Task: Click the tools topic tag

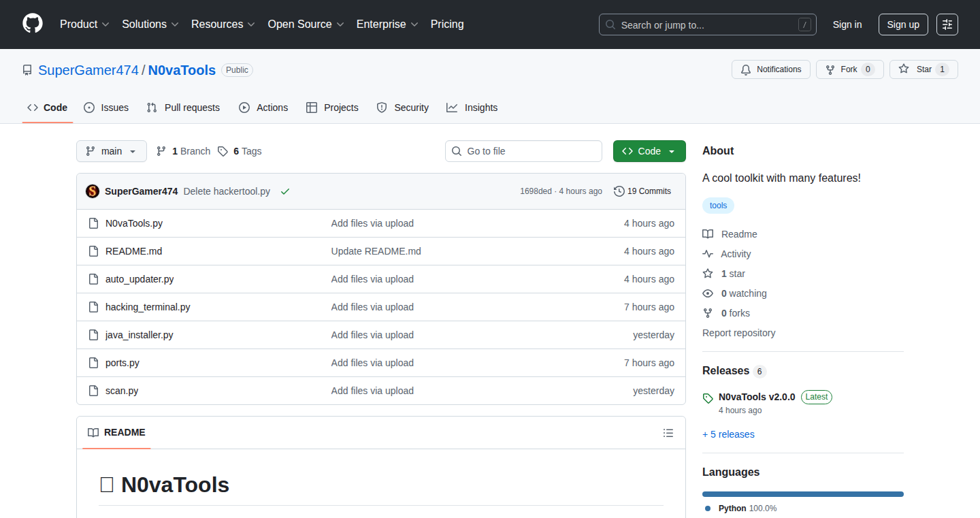Action: click(718, 206)
